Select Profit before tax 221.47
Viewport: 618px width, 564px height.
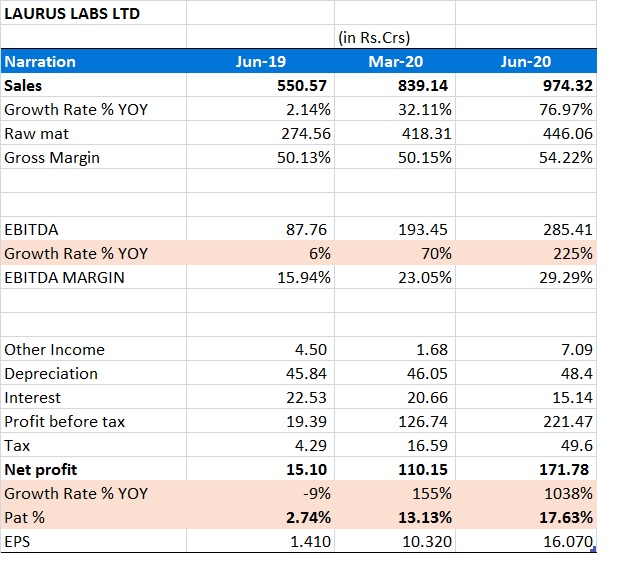tap(526, 422)
